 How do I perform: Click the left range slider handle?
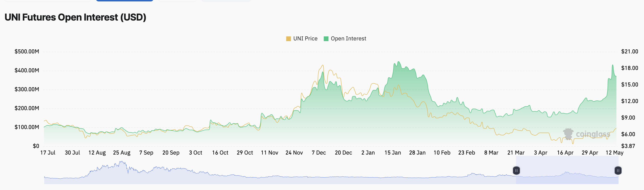516,171
